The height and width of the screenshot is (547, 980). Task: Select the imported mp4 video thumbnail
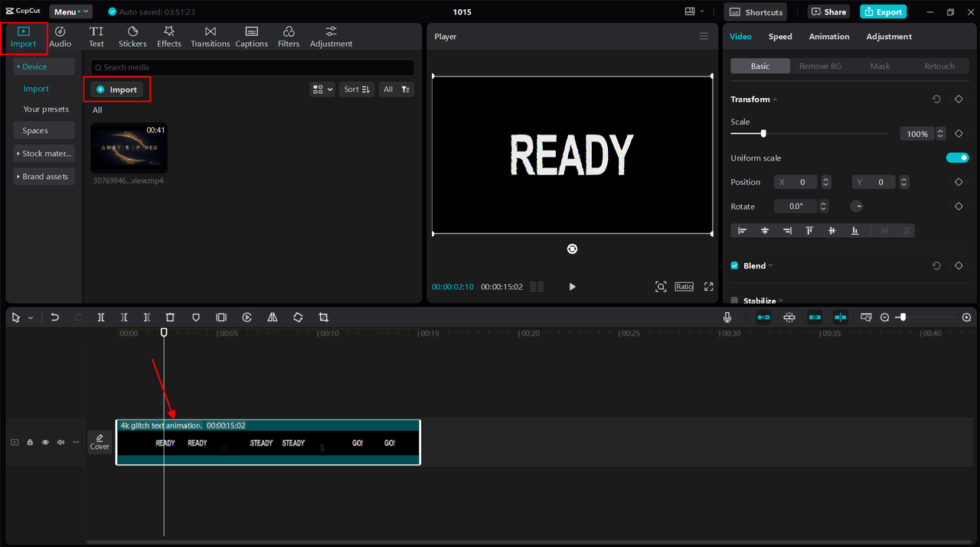click(x=129, y=148)
